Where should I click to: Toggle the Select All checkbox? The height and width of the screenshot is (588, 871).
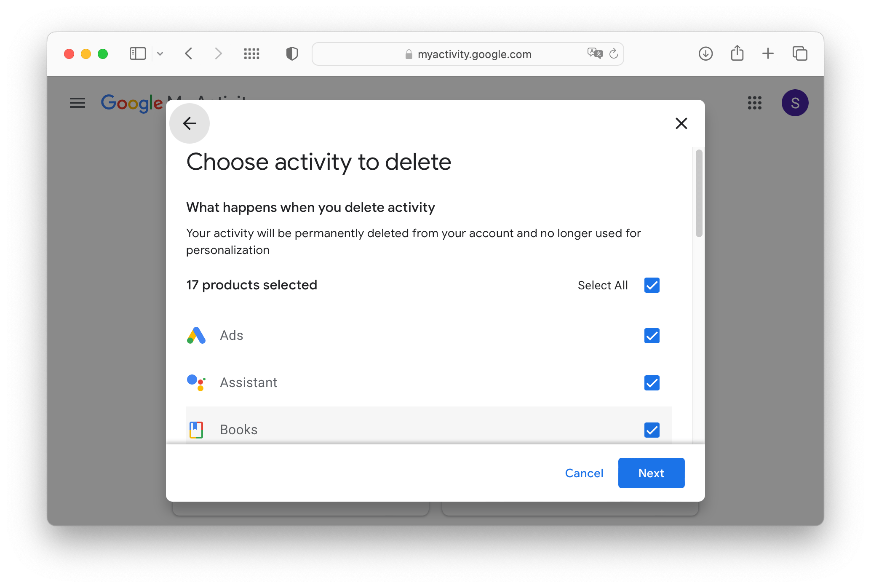point(651,285)
